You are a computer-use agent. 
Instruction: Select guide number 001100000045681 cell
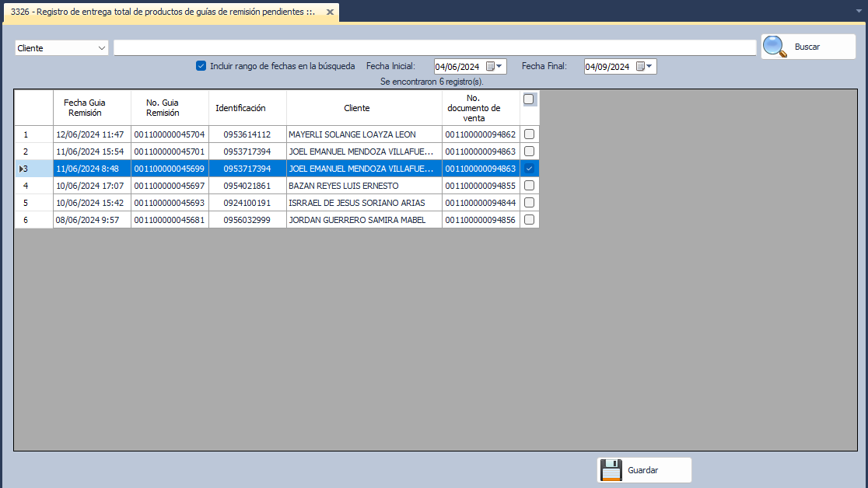coord(169,220)
